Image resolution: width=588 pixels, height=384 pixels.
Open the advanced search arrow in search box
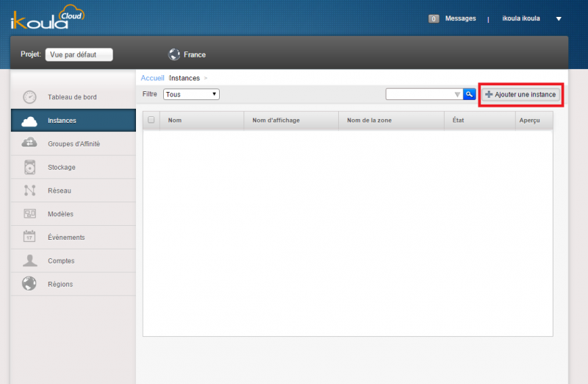pyautogui.click(x=457, y=95)
